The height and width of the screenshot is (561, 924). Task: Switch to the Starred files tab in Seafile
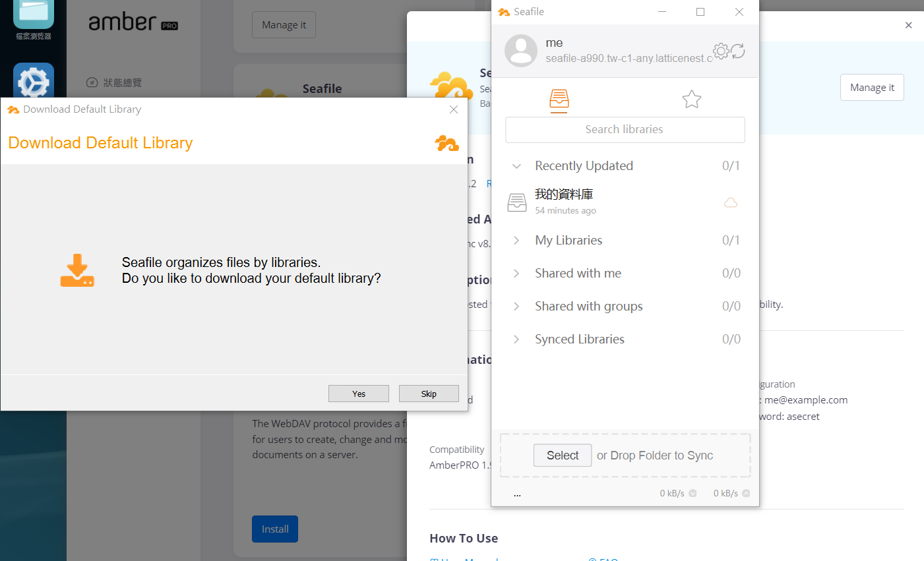click(691, 100)
